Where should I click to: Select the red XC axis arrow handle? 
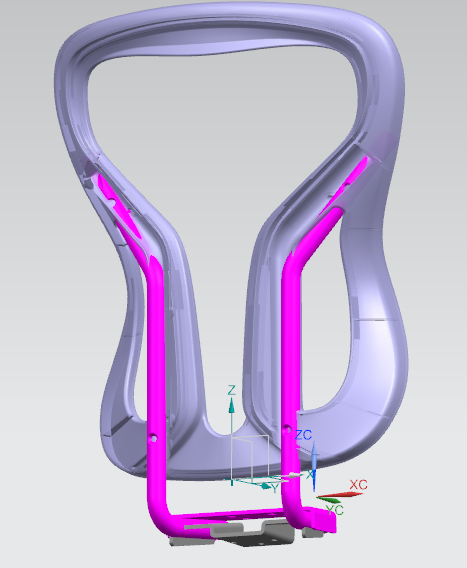coord(341,495)
